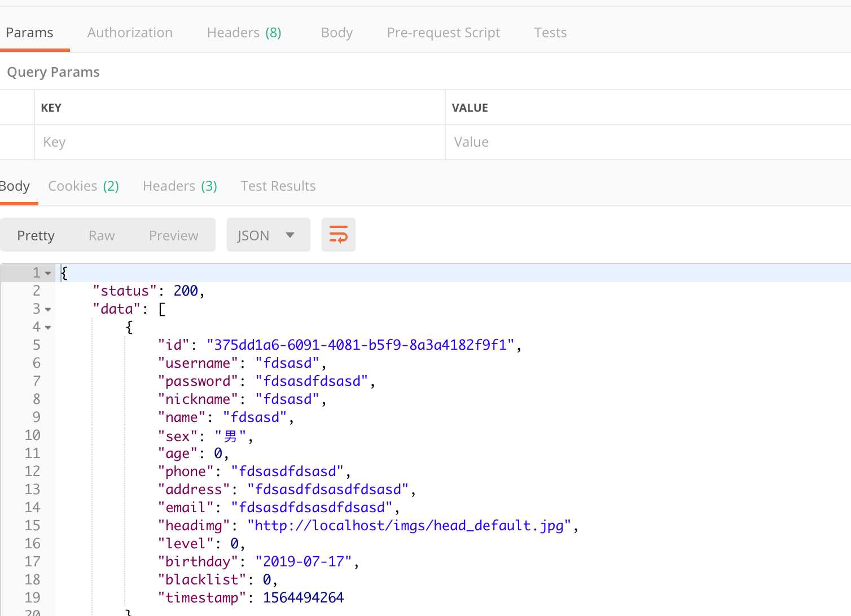View the response Headers (3) tab
The height and width of the screenshot is (616, 851).
180,186
